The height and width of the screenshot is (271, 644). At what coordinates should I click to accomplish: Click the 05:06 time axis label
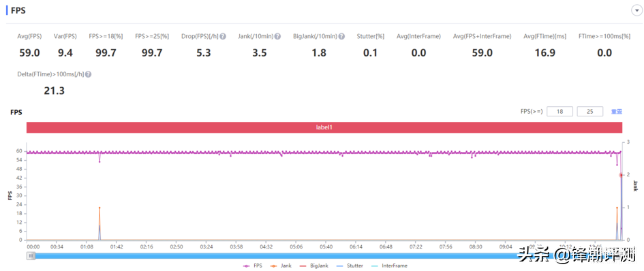click(296, 246)
